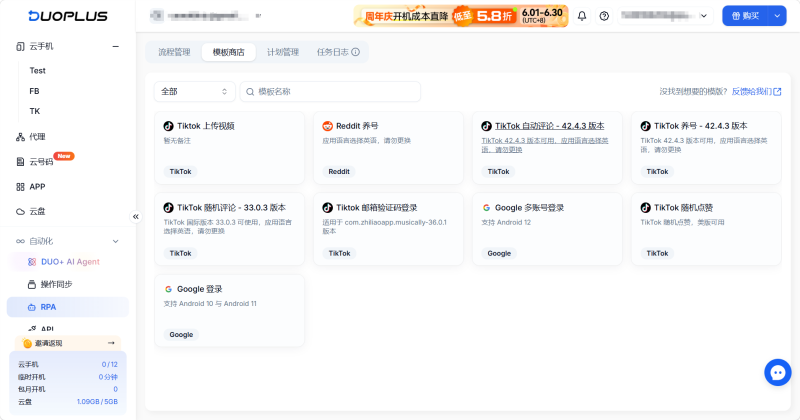This screenshot has height=420, width=800.
Task: Click the 邀请返现 banner
Action: point(68,343)
